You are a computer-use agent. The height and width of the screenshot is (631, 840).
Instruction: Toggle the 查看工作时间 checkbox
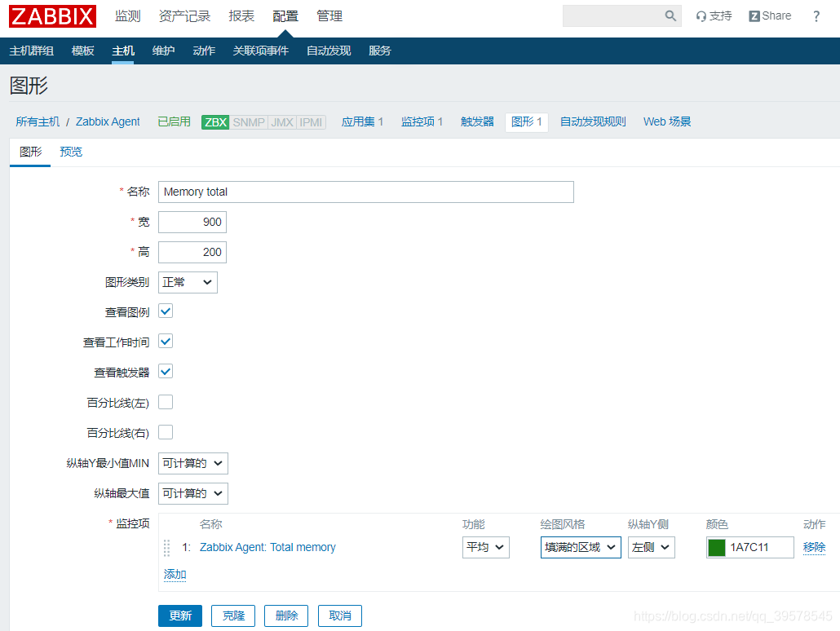click(166, 342)
